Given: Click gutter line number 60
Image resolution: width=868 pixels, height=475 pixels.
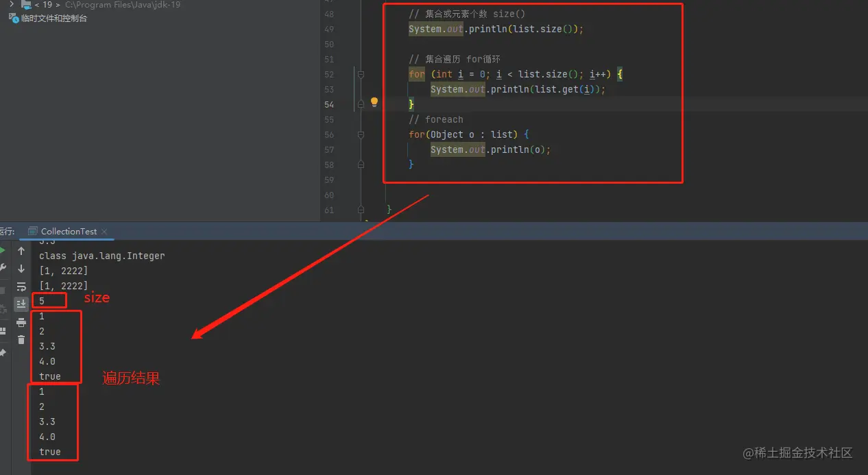Looking at the screenshot, I should click(329, 195).
